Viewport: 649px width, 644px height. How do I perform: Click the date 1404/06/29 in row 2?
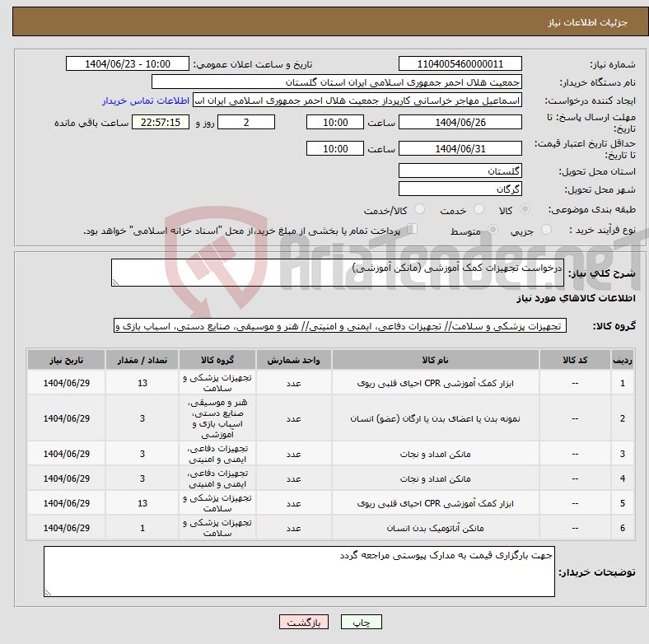point(66,418)
